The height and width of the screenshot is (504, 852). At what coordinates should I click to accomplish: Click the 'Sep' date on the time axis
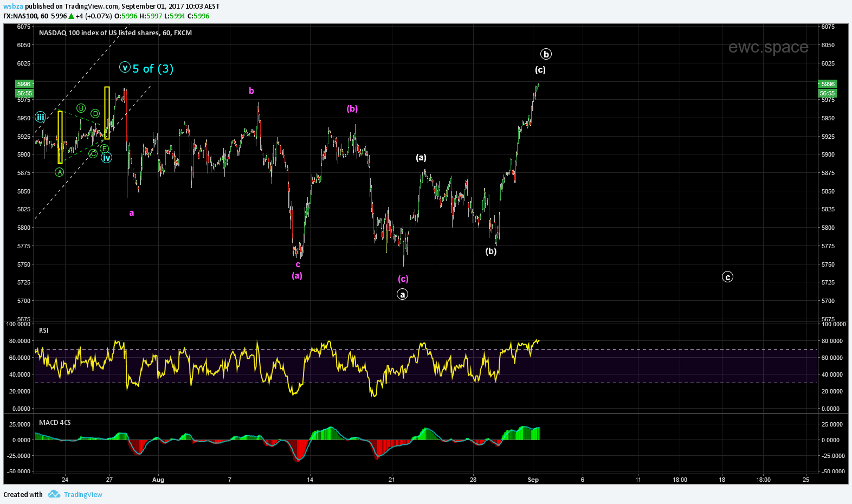[x=533, y=480]
